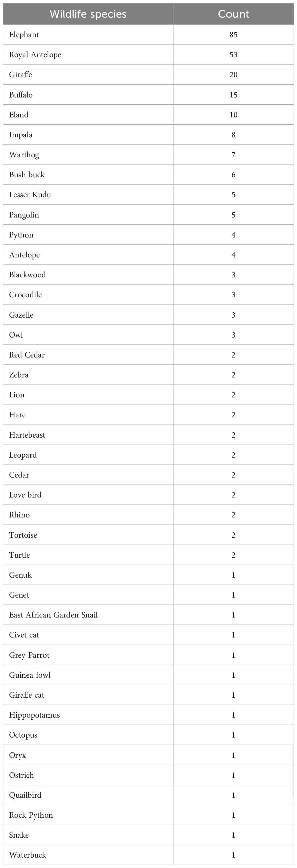The height and width of the screenshot is (868, 297).
Task: Click the Grey Parrot species cell
Action: (29, 655)
